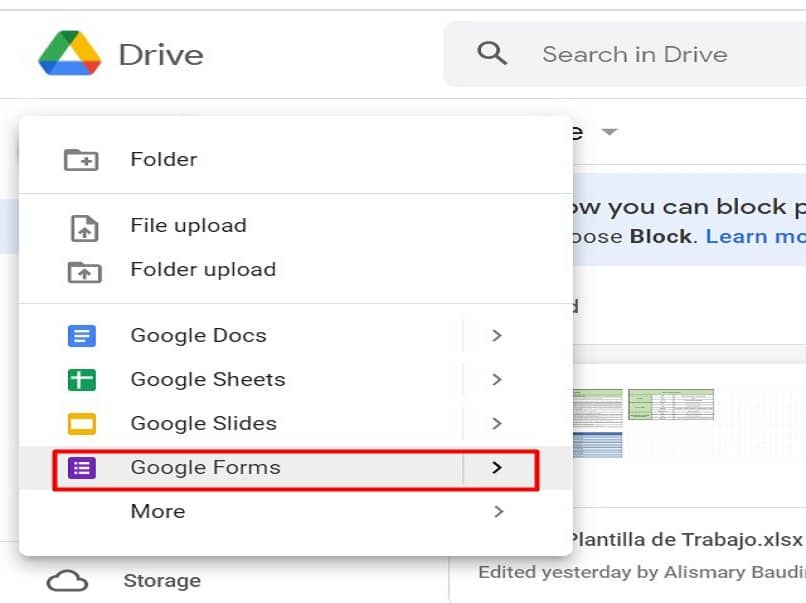
Task: Click the new Folder icon
Action: [x=81, y=159]
